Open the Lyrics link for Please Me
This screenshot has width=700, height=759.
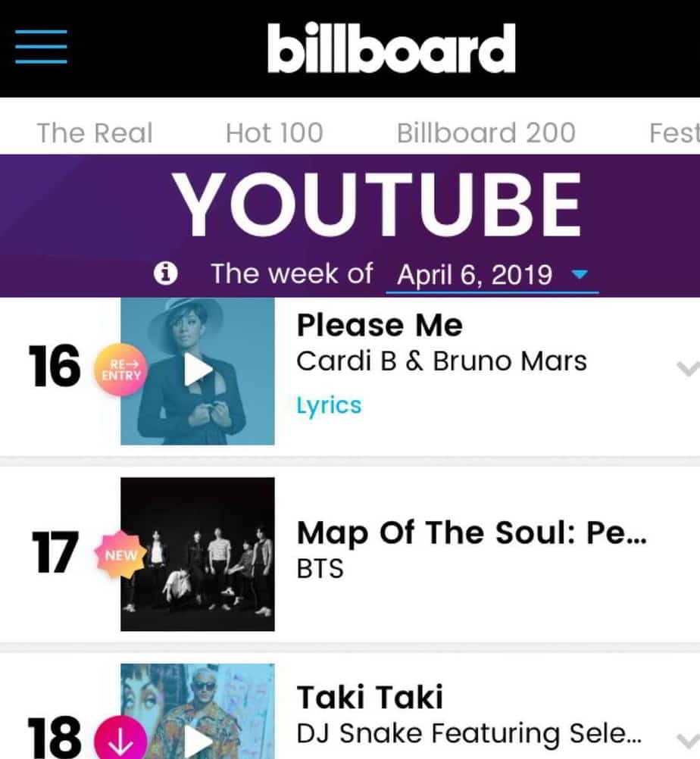(x=329, y=405)
